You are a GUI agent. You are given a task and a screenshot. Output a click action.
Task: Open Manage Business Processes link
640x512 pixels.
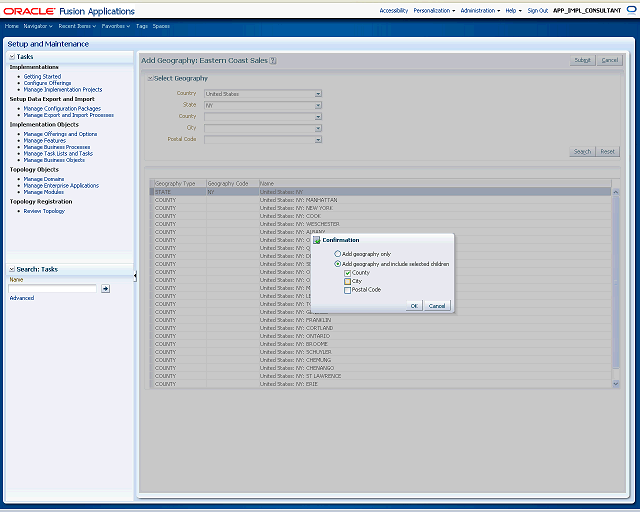(x=57, y=147)
